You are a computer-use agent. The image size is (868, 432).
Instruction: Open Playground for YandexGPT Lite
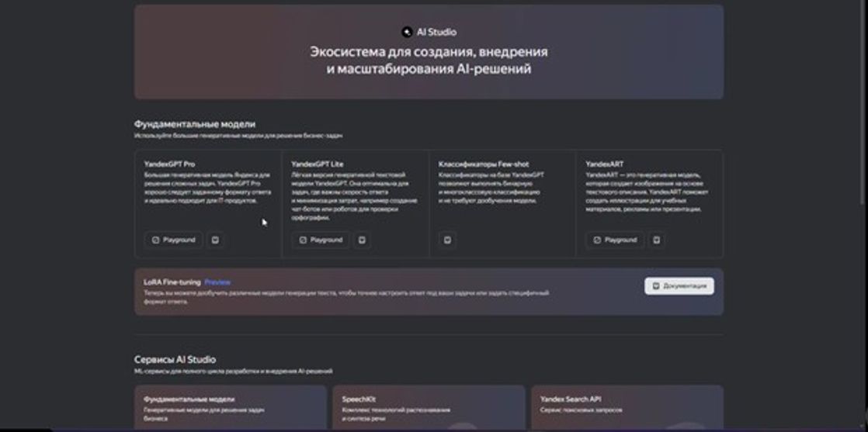pos(321,240)
